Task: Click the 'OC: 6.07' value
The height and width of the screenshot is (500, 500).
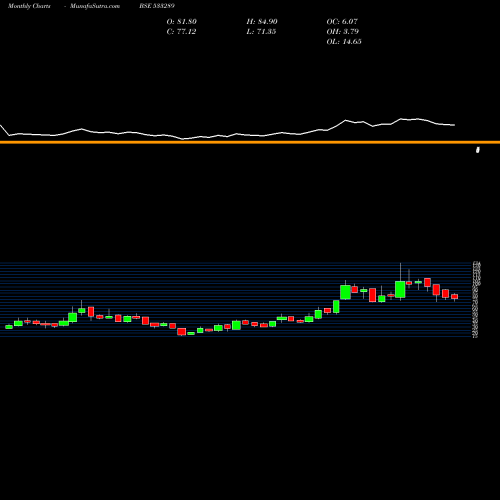Action: (x=342, y=22)
